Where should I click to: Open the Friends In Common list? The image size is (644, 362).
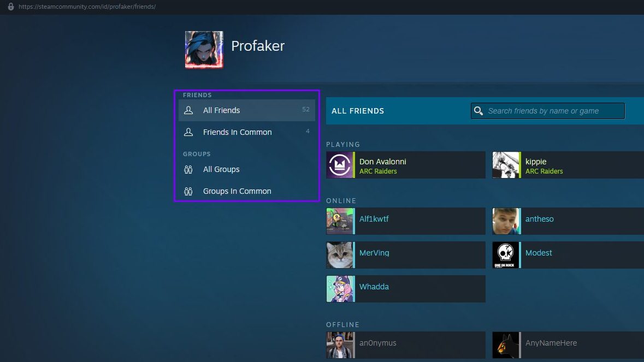(x=237, y=132)
